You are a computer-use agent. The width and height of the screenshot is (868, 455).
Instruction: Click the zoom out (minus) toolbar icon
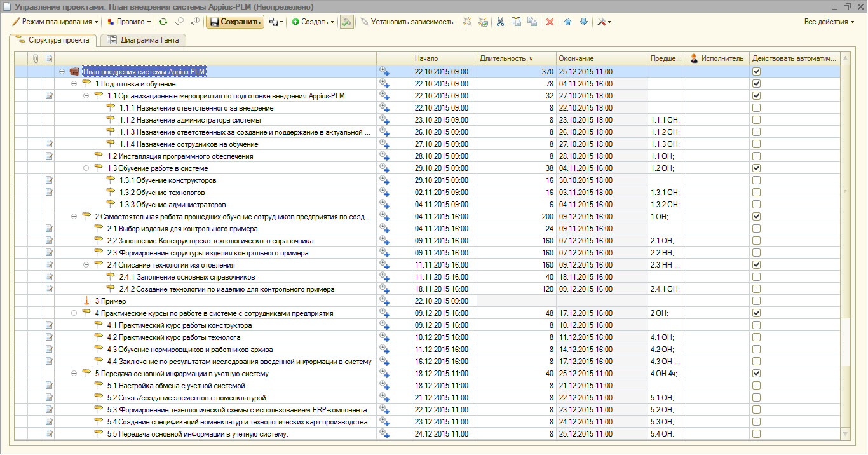(x=180, y=22)
